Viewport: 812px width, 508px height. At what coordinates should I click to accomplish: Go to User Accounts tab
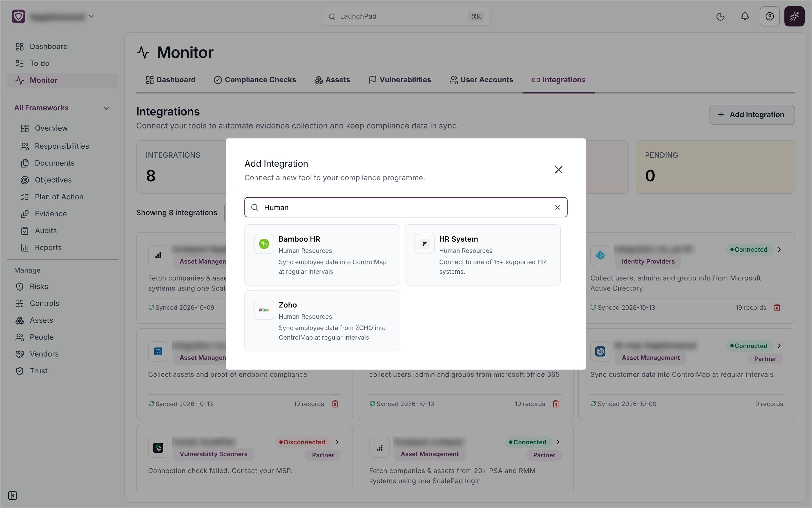tap(481, 80)
